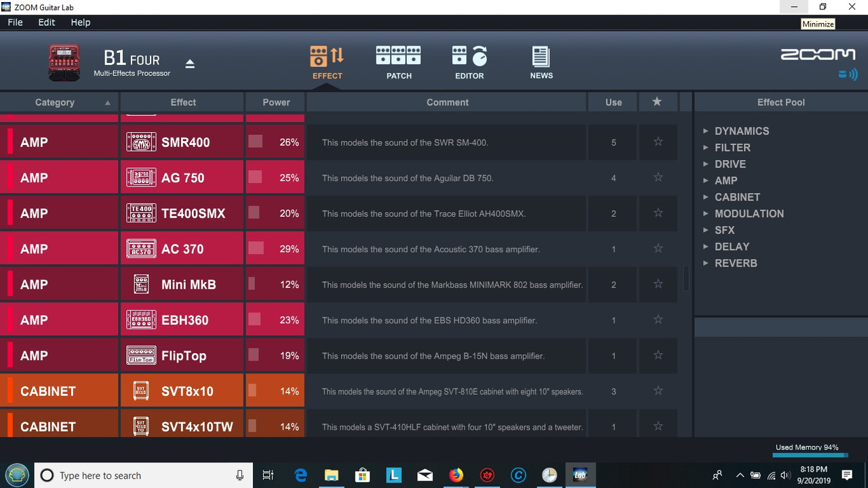Sort by Category column header

click(59, 102)
